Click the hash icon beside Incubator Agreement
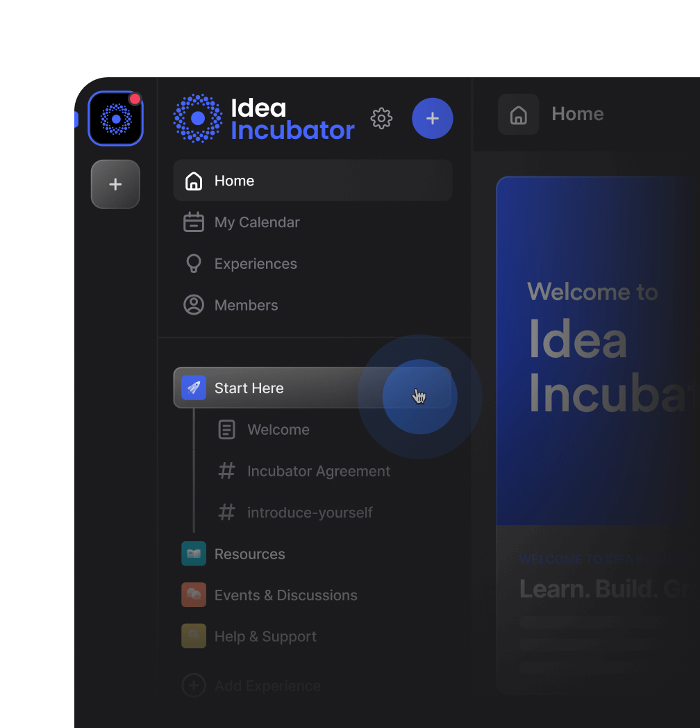The height and width of the screenshot is (728, 700). pos(226,471)
